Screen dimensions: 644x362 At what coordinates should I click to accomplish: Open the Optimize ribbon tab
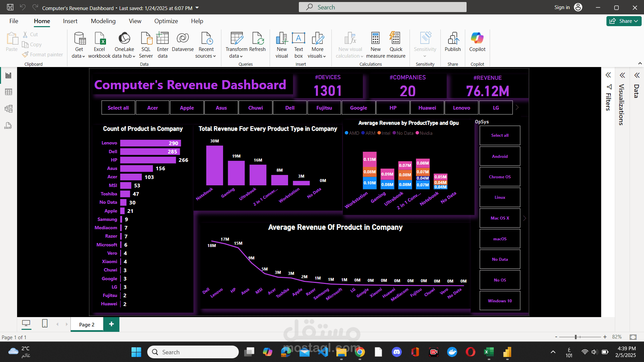[x=166, y=21]
